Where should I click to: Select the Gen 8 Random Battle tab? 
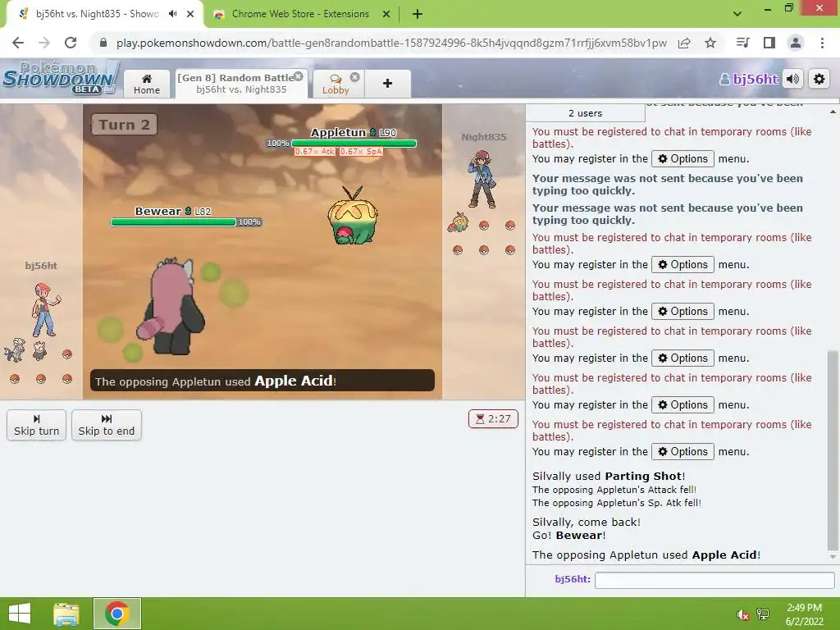pos(241,84)
